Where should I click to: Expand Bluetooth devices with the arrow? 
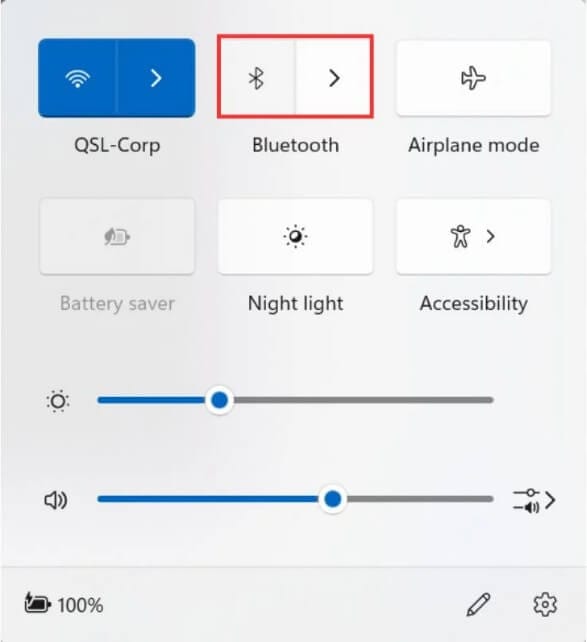334,78
